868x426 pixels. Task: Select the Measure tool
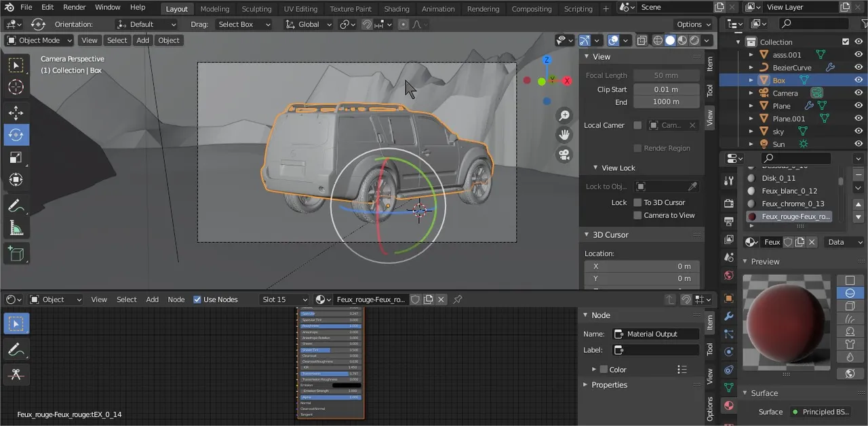[16, 229]
